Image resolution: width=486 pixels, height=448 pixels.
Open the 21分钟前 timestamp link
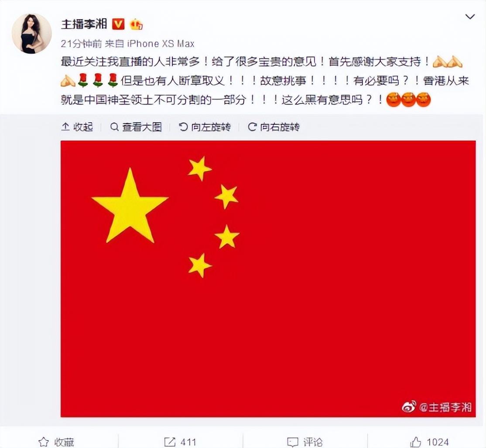click(x=81, y=44)
